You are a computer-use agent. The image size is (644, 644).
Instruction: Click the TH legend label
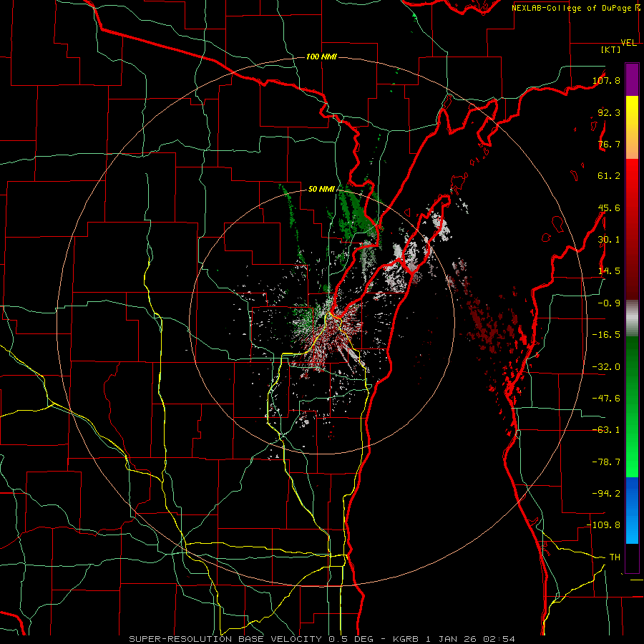[615, 557]
